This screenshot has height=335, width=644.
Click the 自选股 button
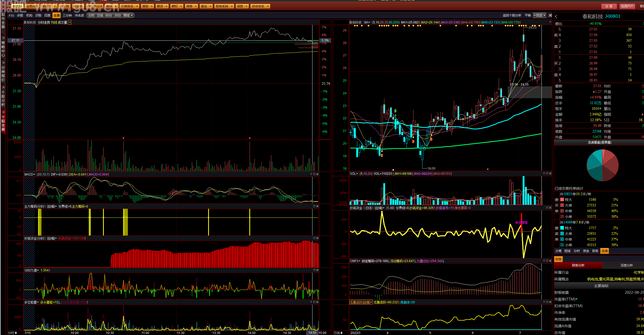tap(17, 6)
